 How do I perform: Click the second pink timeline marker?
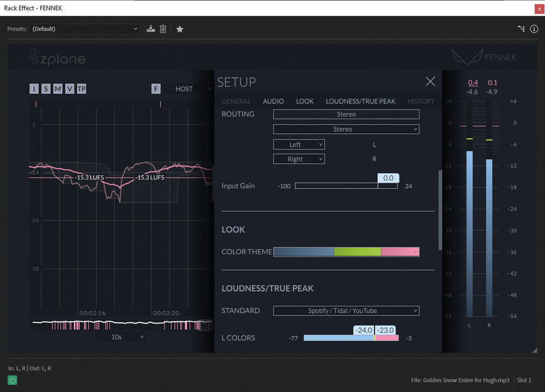160,104
